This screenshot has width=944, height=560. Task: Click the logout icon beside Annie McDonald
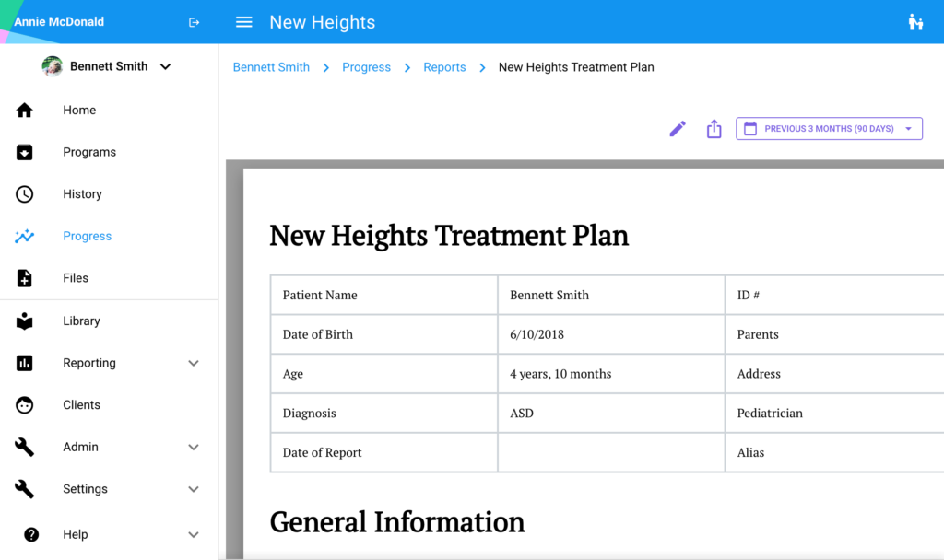[194, 22]
